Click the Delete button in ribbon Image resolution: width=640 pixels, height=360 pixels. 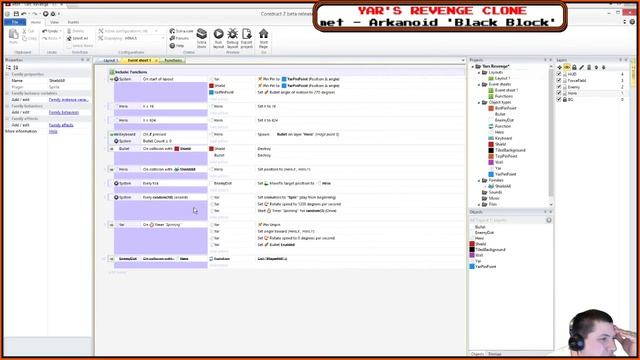tap(76, 31)
